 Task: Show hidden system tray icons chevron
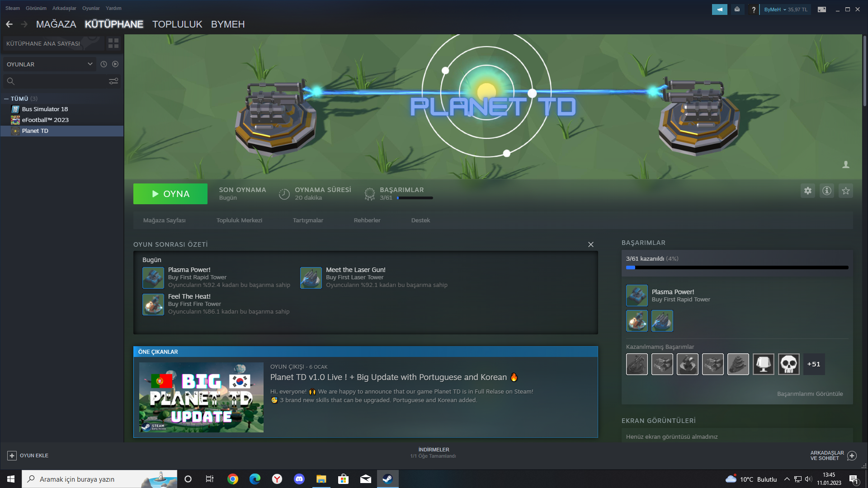(787, 479)
